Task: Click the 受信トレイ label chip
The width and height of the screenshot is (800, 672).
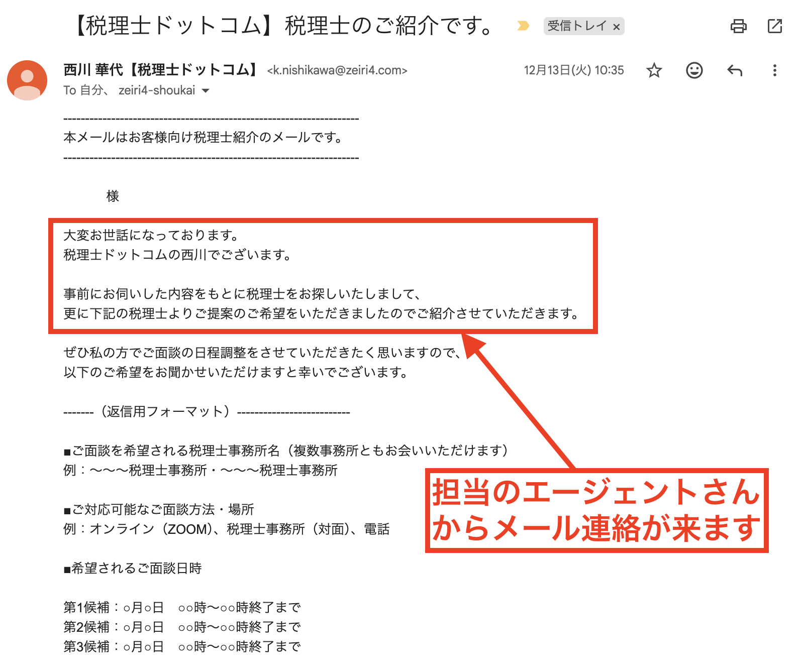Action: (577, 26)
